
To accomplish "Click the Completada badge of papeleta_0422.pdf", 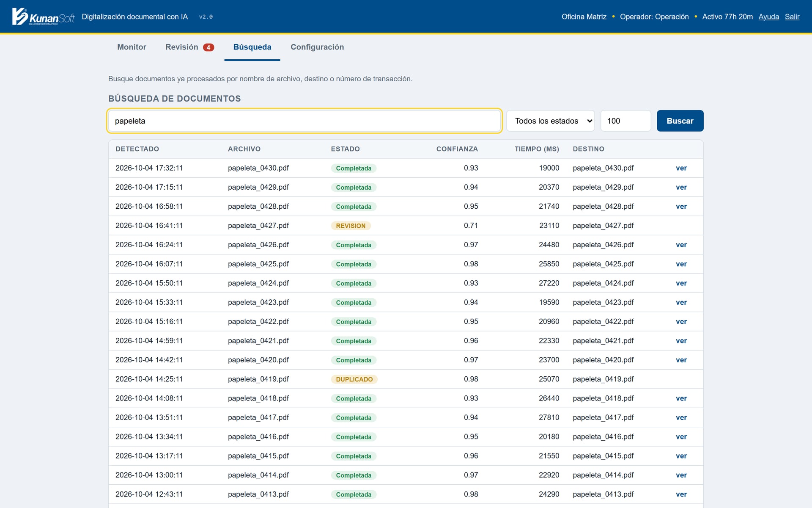I will click(354, 322).
